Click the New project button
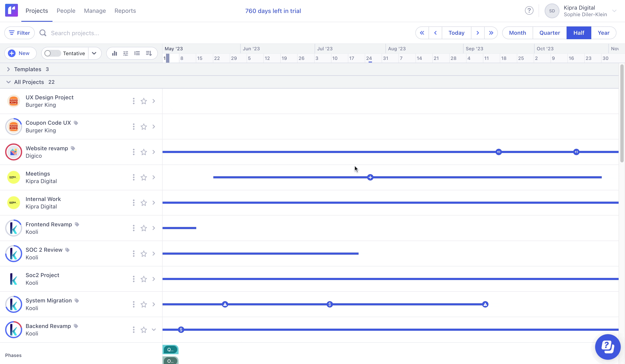This screenshot has height=364, width=625. (x=20, y=53)
